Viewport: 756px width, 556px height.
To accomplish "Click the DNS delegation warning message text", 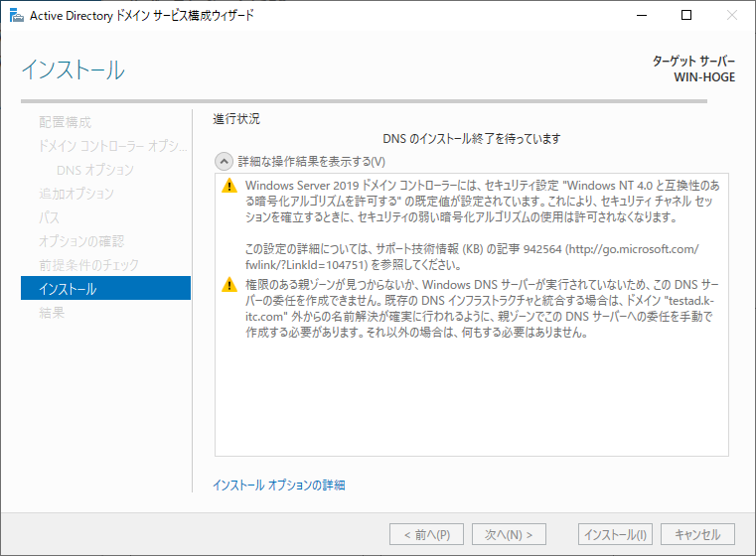I will 480,309.
